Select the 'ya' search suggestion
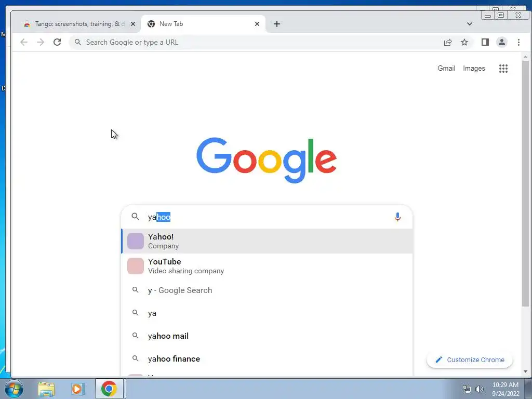532x399 pixels. 267,313
